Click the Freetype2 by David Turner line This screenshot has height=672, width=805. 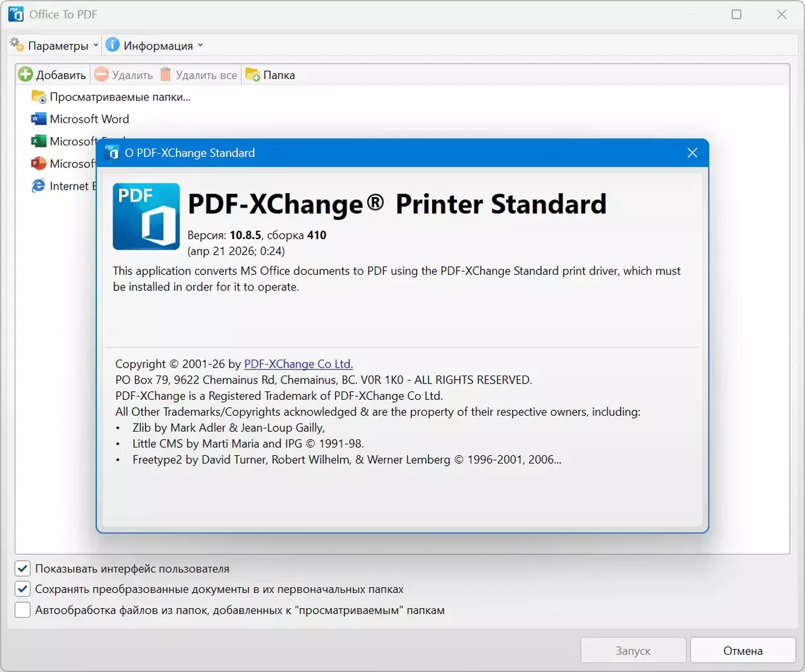point(347,460)
